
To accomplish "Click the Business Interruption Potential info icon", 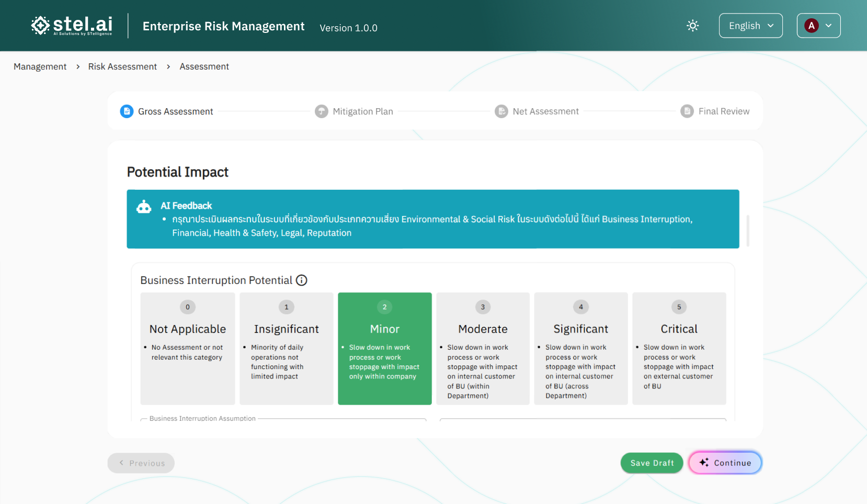I will [302, 280].
